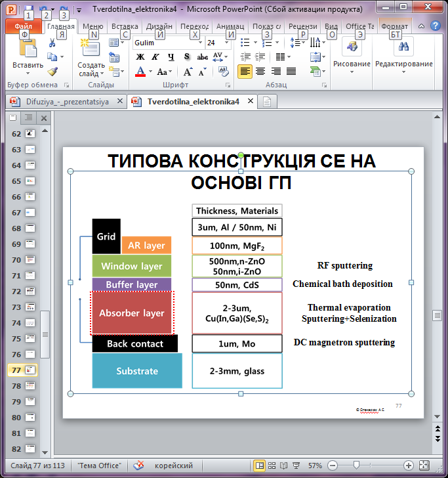The height and width of the screenshot is (478, 448).
Task: Click the zoom slider handle
Action: tap(356, 466)
